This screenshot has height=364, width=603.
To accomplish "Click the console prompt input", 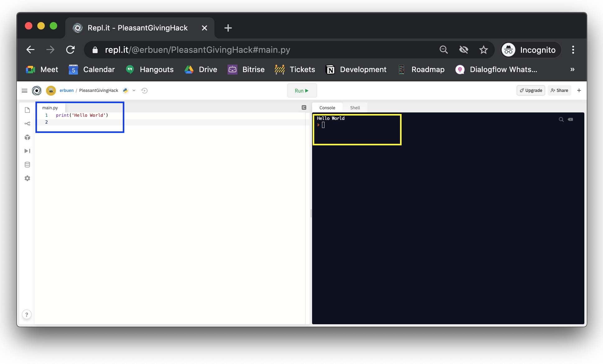I will [323, 125].
